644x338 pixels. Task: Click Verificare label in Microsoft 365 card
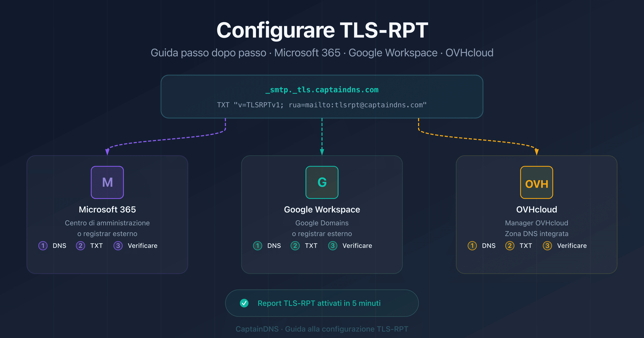[x=143, y=246]
